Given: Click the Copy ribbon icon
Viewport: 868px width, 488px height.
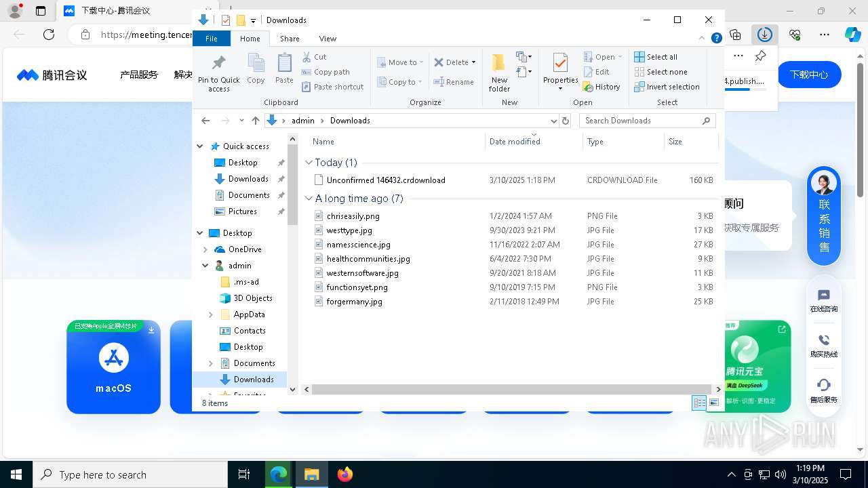Looking at the screenshot, I should [x=256, y=68].
